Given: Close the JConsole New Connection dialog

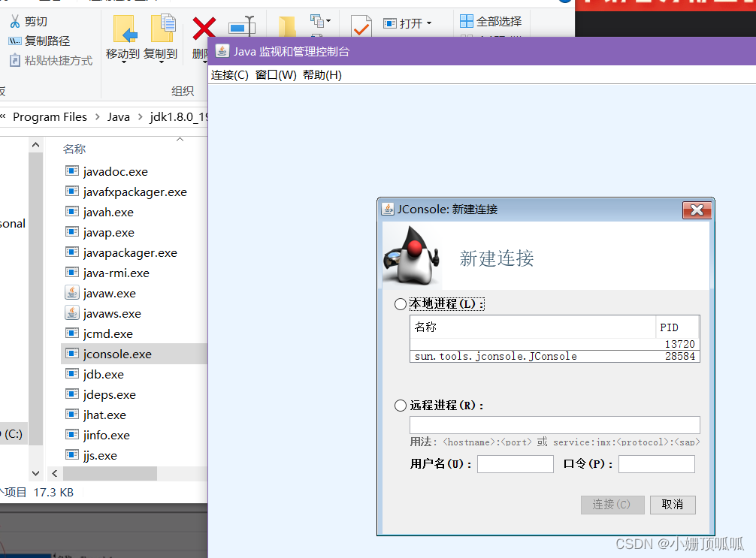Looking at the screenshot, I should pyautogui.click(x=697, y=210).
